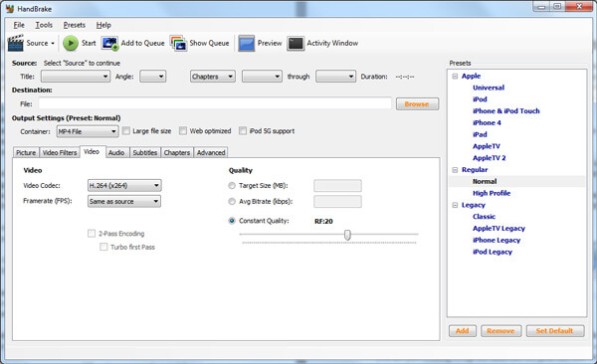Screen dimensions: 597x364
Task: Click the Add to Queue icon
Action: pyautogui.click(x=110, y=43)
